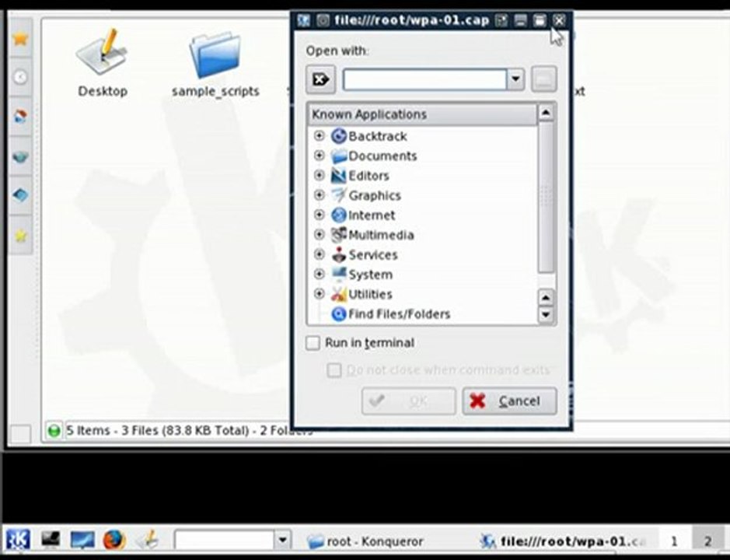730x560 pixels.
Task: Click the yellow star icon at sidebar bottom
Action: tap(20, 236)
